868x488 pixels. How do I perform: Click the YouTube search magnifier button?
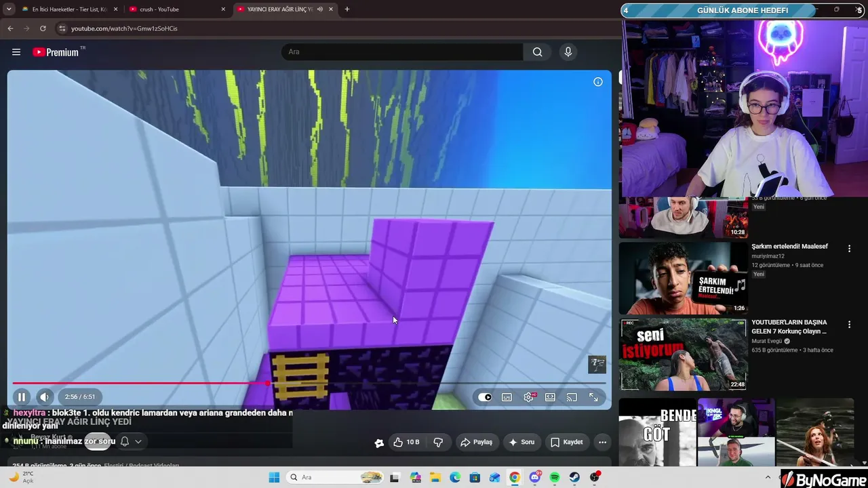[537, 52]
